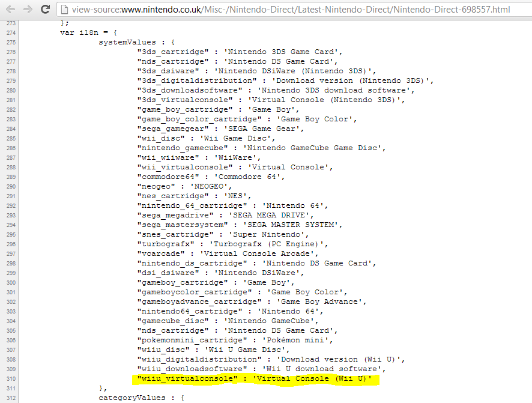This screenshot has width=532, height=403.
Task: Click the 'var i18n' declaration text
Action: click(79, 32)
